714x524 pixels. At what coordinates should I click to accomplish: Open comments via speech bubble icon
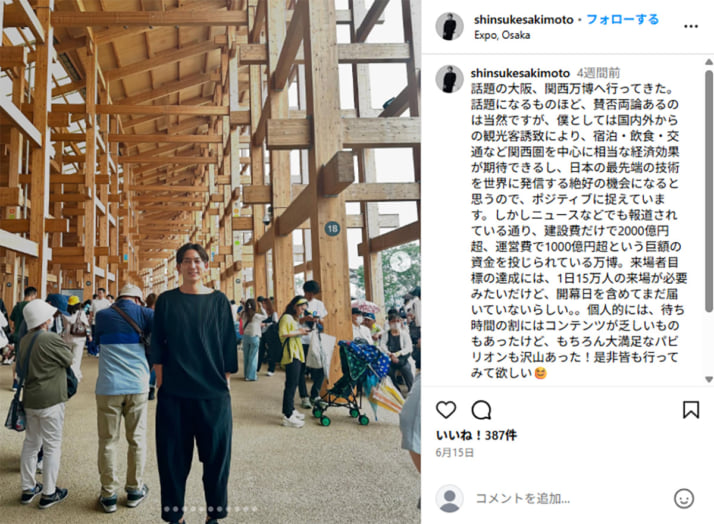pos(481,410)
